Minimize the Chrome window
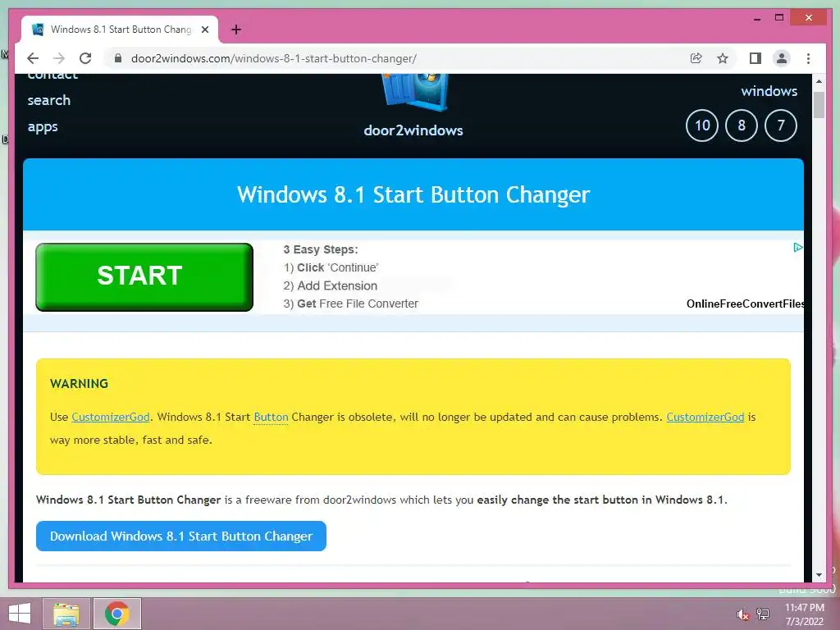The height and width of the screenshot is (630, 840). (x=757, y=18)
